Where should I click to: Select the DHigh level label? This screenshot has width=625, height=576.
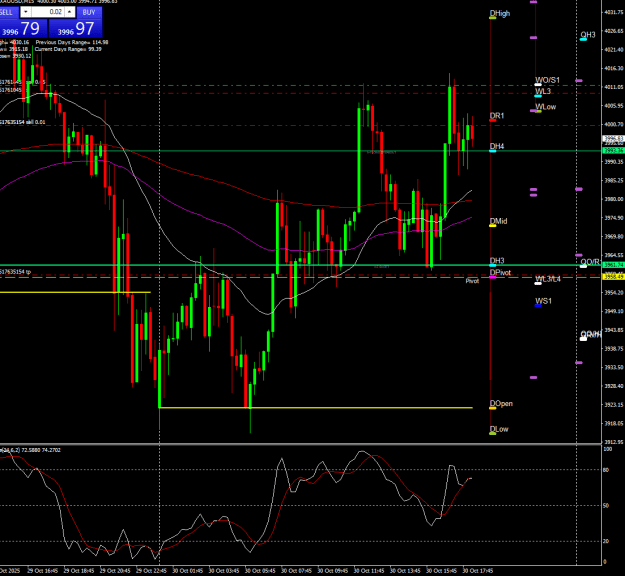pyautogui.click(x=500, y=14)
